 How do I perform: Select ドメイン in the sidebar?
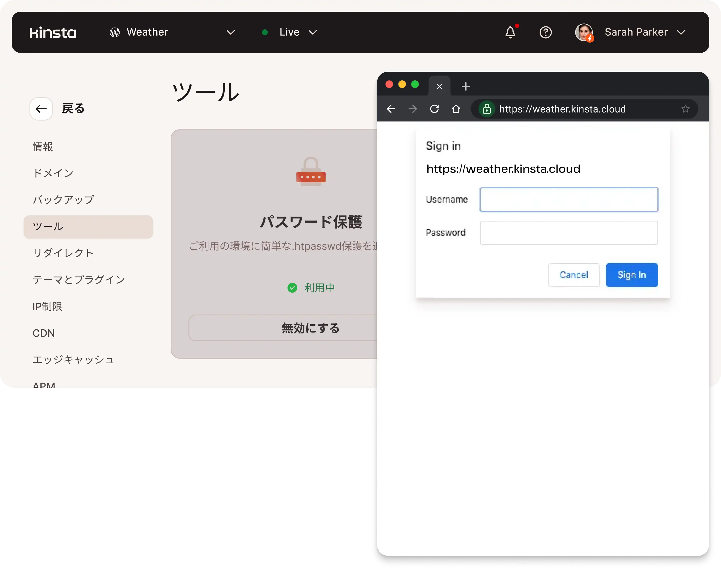tap(53, 173)
